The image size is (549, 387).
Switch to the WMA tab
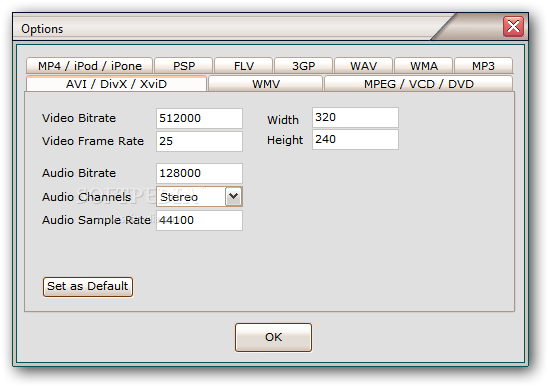[x=424, y=66]
